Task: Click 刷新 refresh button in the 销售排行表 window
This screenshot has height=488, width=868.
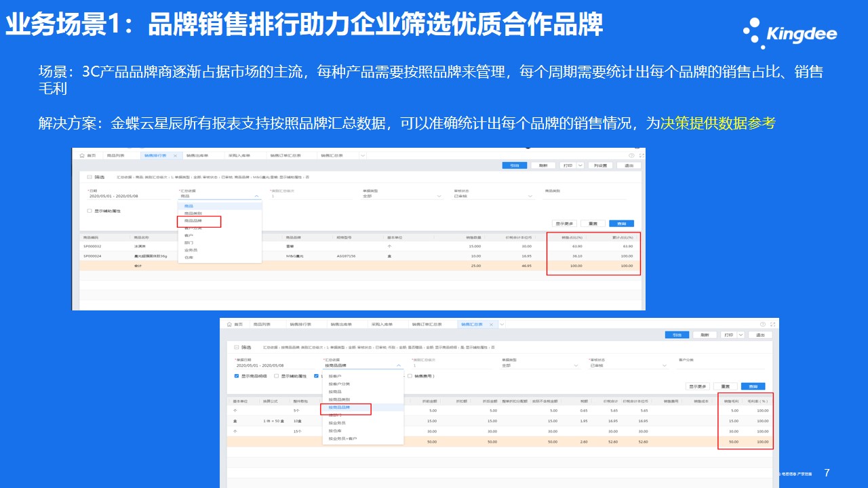Action: coord(543,165)
